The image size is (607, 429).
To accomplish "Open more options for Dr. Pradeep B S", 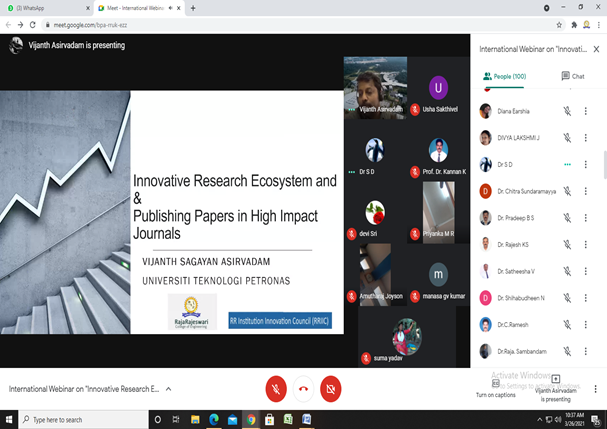I will pos(585,218).
